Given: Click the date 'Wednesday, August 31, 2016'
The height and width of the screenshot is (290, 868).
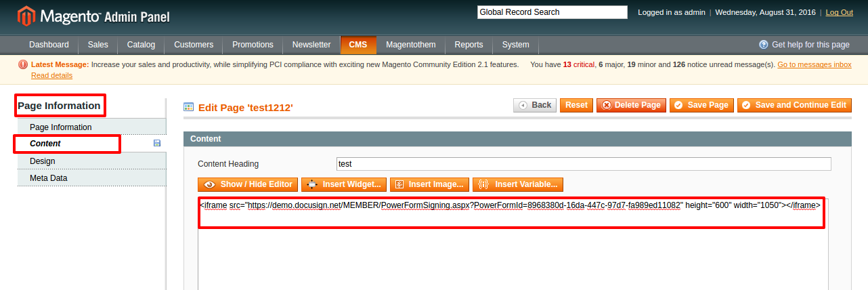Looking at the screenshot, I should [x=766, y=12].
